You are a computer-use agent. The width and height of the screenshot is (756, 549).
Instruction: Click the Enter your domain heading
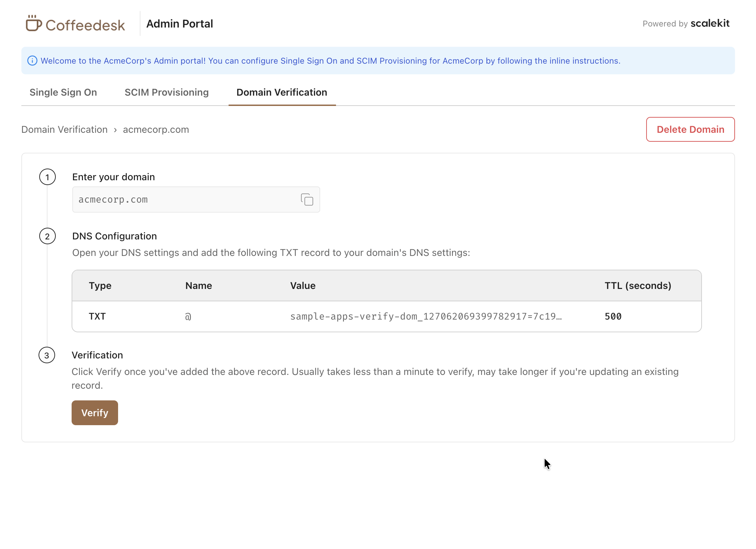[x=114, y=177]
